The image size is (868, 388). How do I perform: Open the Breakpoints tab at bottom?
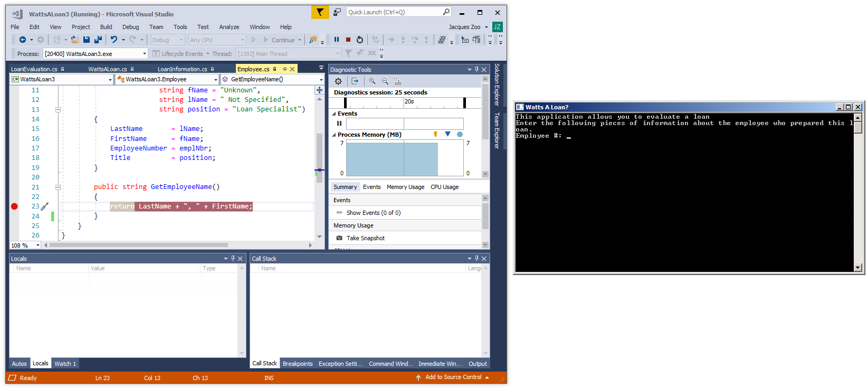[298, 364]
